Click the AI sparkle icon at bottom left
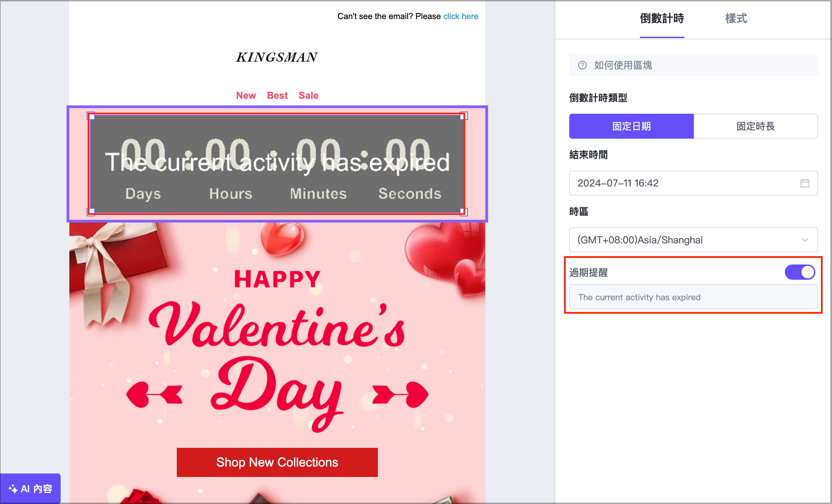Image resolution: width=832 pixels, height=504 pixels. tap(13, 489)
